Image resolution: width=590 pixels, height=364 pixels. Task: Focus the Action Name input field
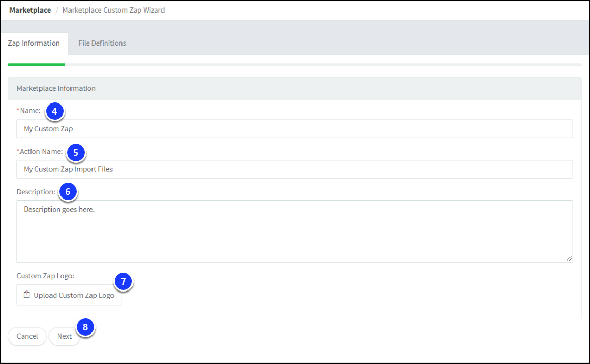click(294, 169)
